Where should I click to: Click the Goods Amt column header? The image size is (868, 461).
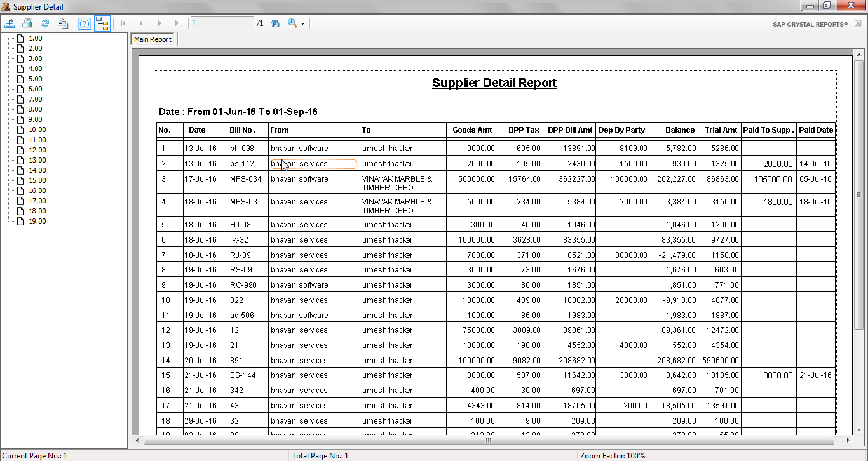[472, 130]
